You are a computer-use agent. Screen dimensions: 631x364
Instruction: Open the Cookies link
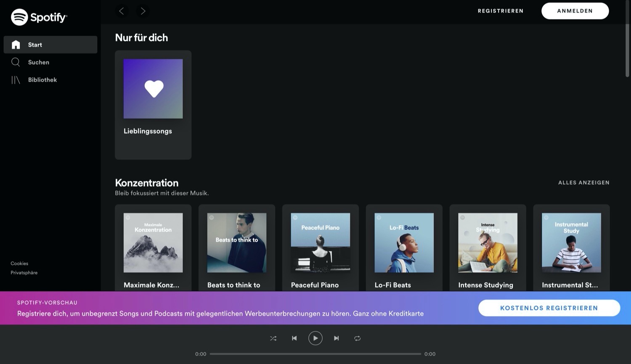19,264
